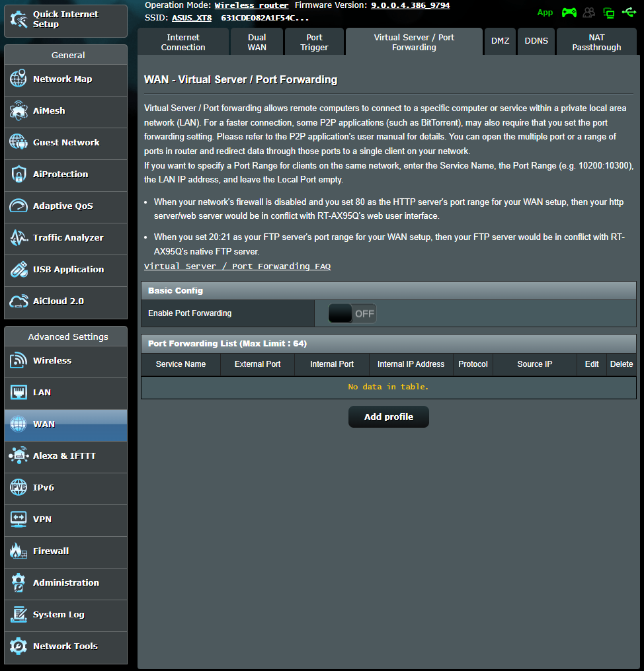This screenshot has width=644, height=671.
Task: Click the guest users status icon
Action: click(589, 13)
